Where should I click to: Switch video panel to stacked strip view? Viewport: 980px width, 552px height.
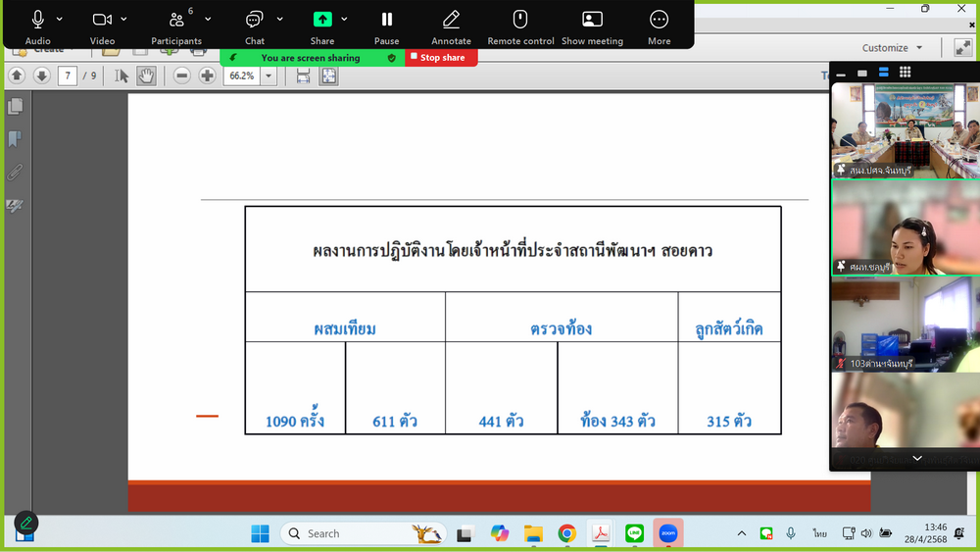884,73
